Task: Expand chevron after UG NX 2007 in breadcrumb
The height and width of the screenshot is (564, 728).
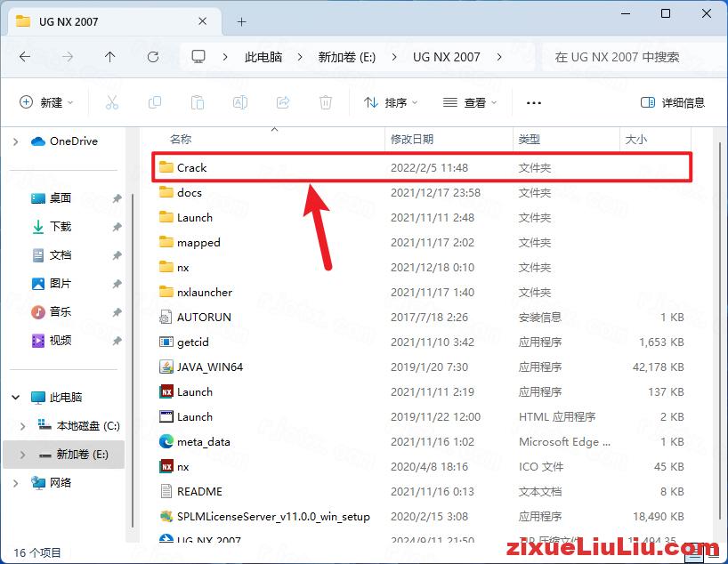Action: tap(499, 57)
